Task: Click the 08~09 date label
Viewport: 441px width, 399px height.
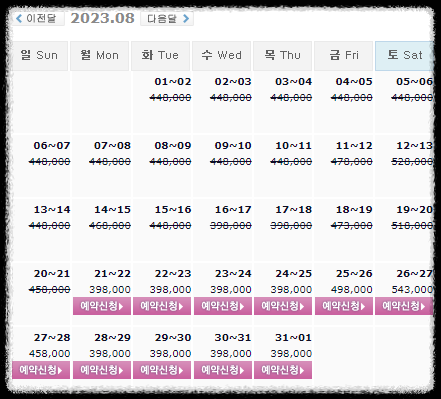Action: point(173,146)
